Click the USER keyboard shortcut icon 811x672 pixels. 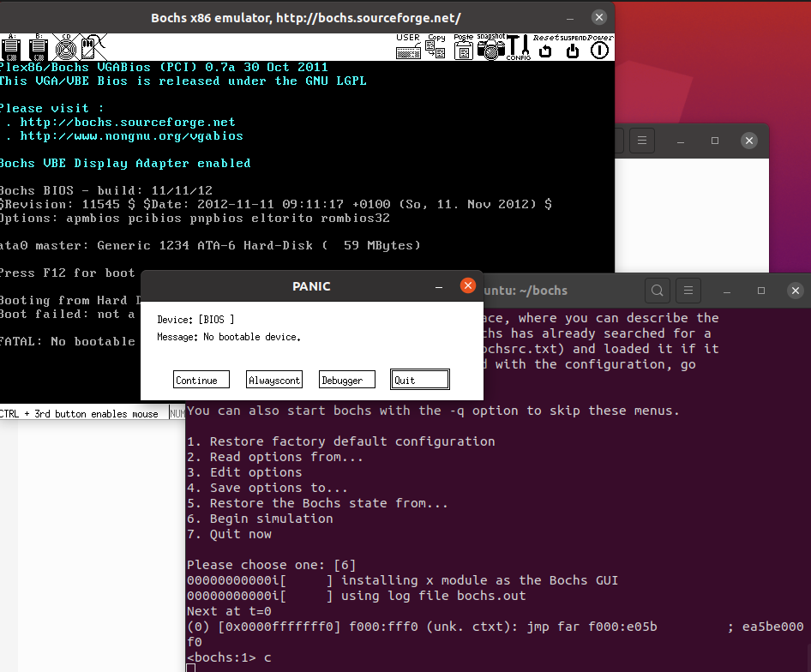[408, 47]
